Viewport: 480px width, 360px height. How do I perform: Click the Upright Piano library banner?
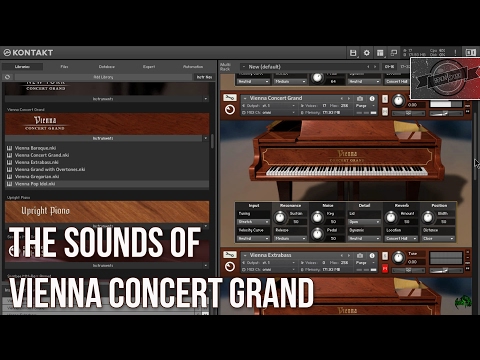pyautogui.click(x=107, y=212)
